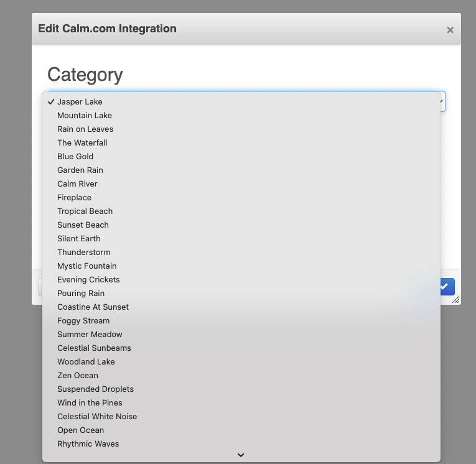Select Summer Meadow option
Viewport: 476px width, 464px height.
pos(241,334)
